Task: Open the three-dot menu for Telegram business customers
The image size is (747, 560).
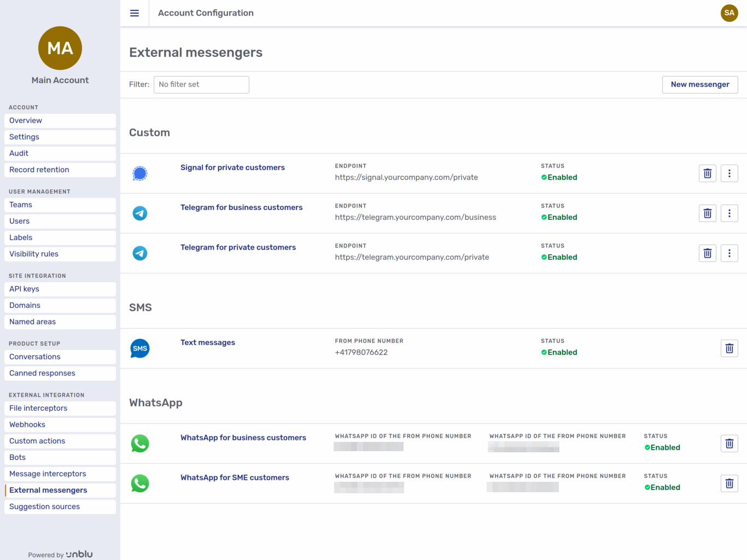Action: click(729, 213)
